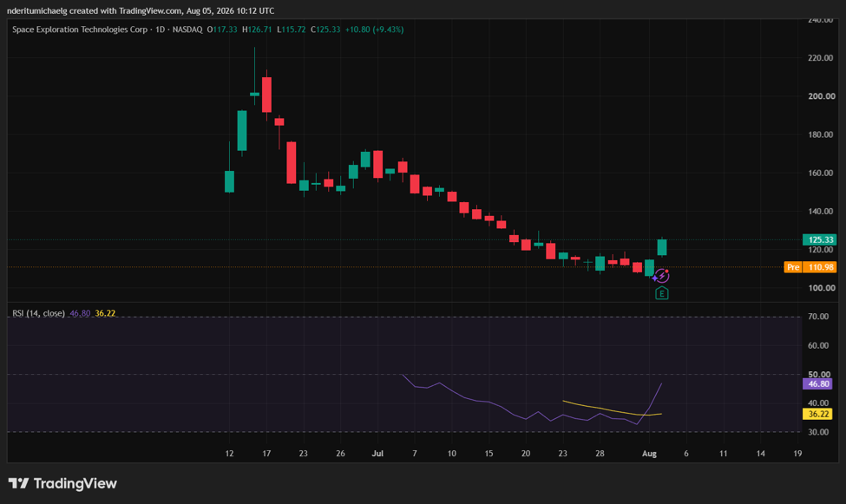The height and width of the screenshot is (504, 846).
Task: Click the 40.00 RSI scale label
Action: pos(818,403)
